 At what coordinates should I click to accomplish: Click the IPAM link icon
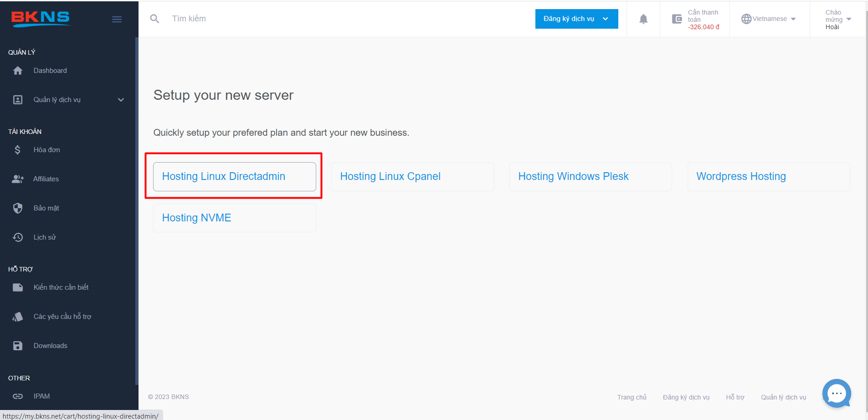pyautogui.click(x=18, y=396)
